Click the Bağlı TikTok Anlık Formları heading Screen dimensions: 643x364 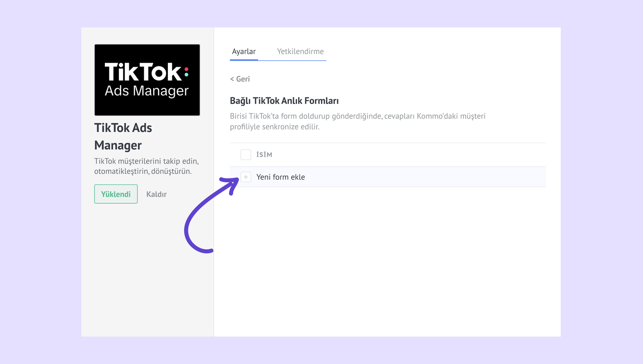point(284,101)
